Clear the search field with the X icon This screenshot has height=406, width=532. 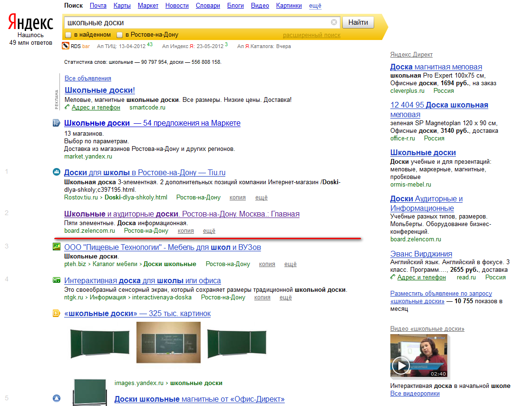tap(334, 22)
